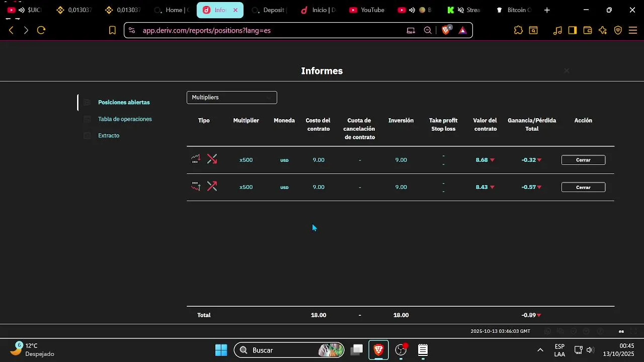Open the Multipliers contract type dropdown
644x362 pixels.
click(x=232, y=97)
